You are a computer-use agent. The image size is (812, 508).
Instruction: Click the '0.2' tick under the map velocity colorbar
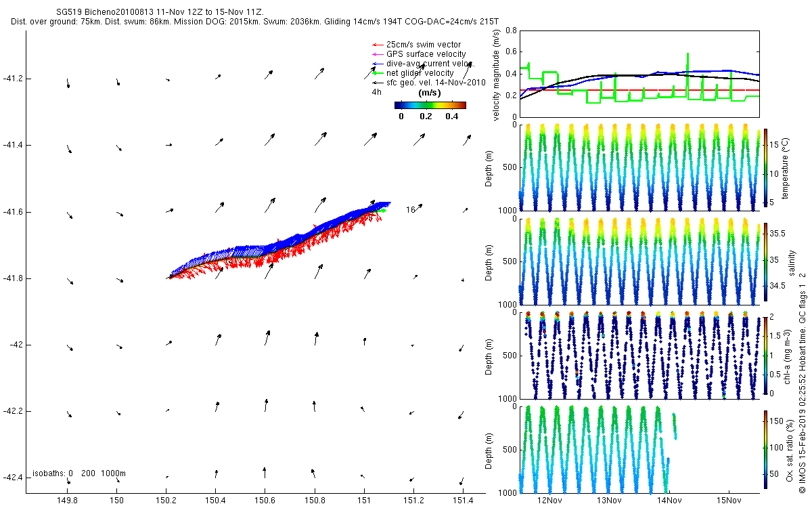pos(426,116)
